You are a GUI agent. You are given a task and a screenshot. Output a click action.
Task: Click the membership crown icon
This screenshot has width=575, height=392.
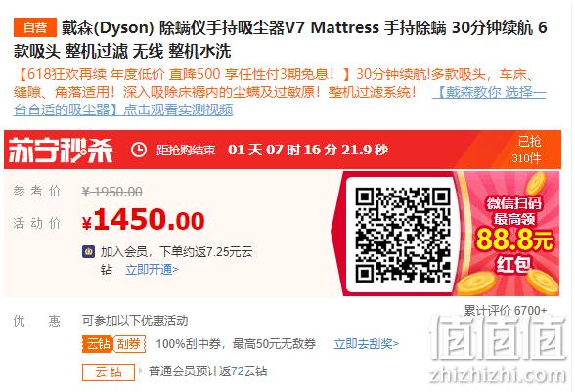[88, 252]
